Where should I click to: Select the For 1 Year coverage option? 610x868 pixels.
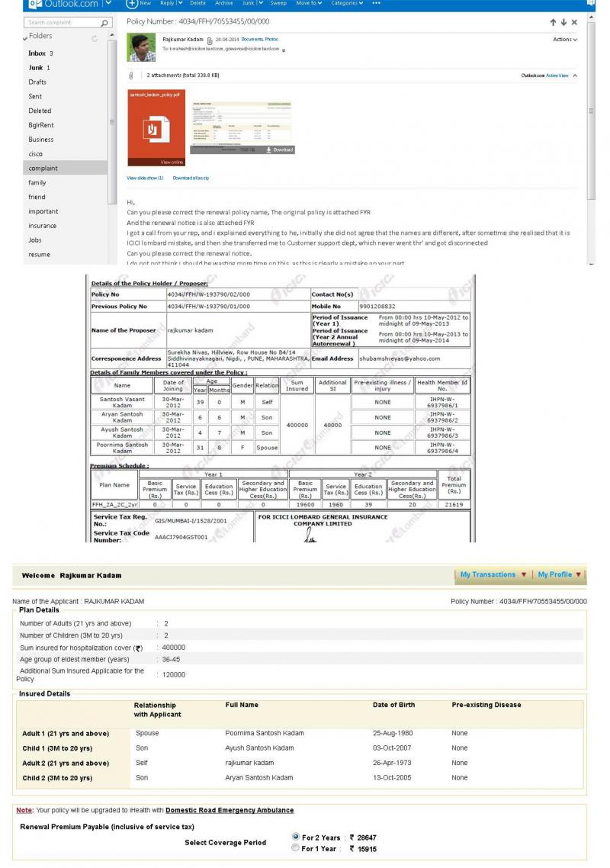pyautogui.click(x=296, y=848)
